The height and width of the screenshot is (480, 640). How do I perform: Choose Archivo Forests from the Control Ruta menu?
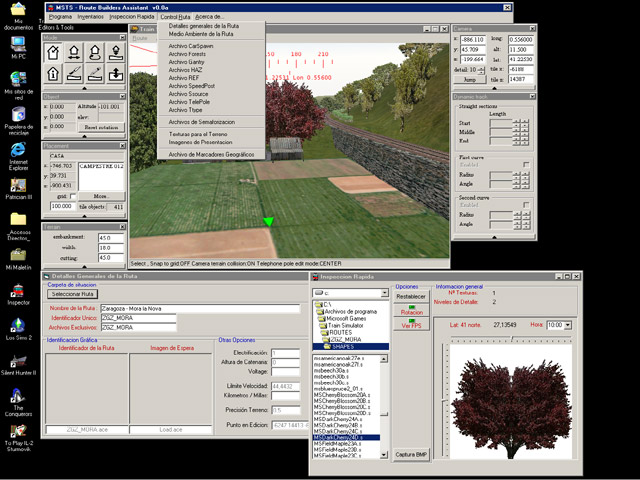coord(186,53)
